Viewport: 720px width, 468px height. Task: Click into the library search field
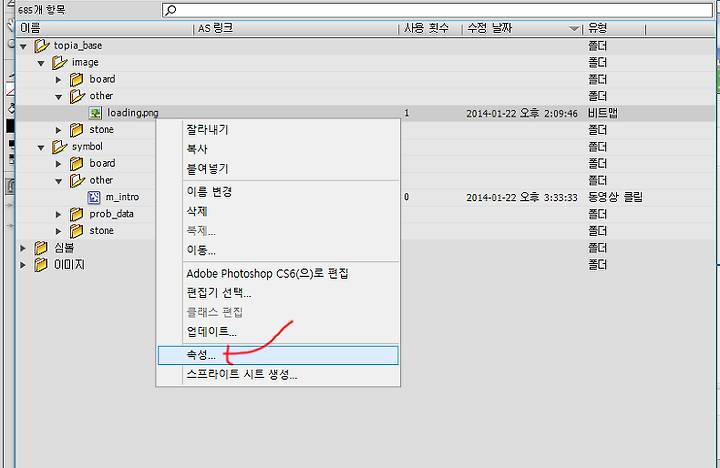pyautogui.click(x=437, y=10)
